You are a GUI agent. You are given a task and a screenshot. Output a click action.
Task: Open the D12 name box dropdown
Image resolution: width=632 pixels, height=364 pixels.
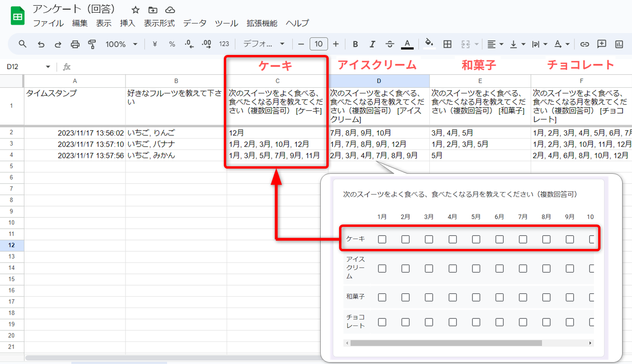(47, 67)
